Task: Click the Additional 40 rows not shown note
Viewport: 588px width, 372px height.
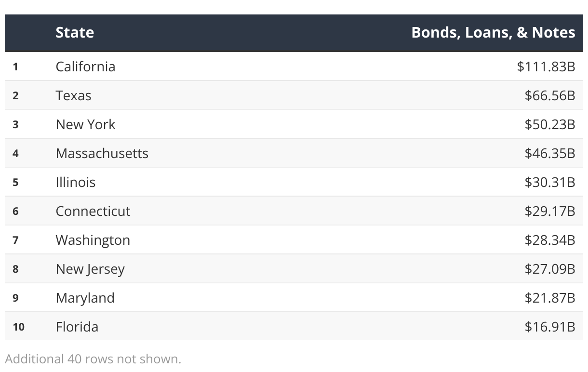Action: pos(93,359)
